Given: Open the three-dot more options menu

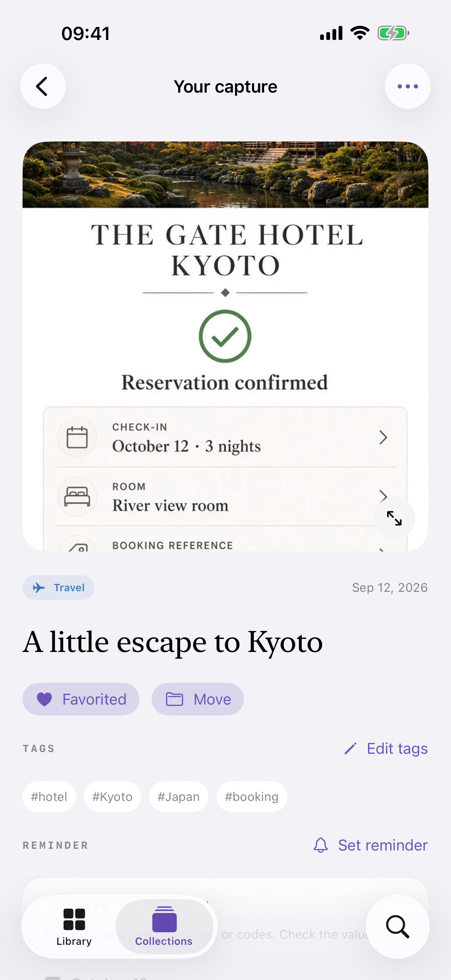Looking at the screenshot, I should point(408,86).
